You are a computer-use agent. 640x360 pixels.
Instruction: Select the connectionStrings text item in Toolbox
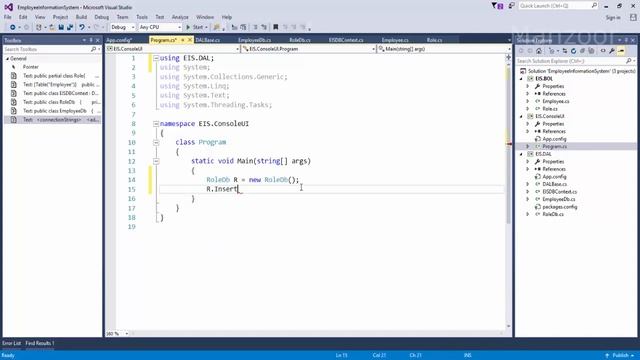point(52,120)
